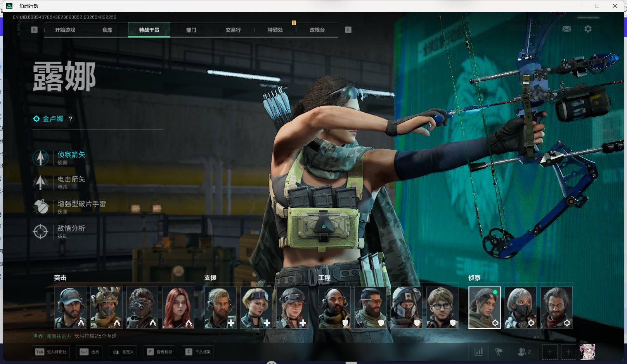Click the 增强型破片手雷 skill name
The image size is (627, 364).
pos(82,204)
